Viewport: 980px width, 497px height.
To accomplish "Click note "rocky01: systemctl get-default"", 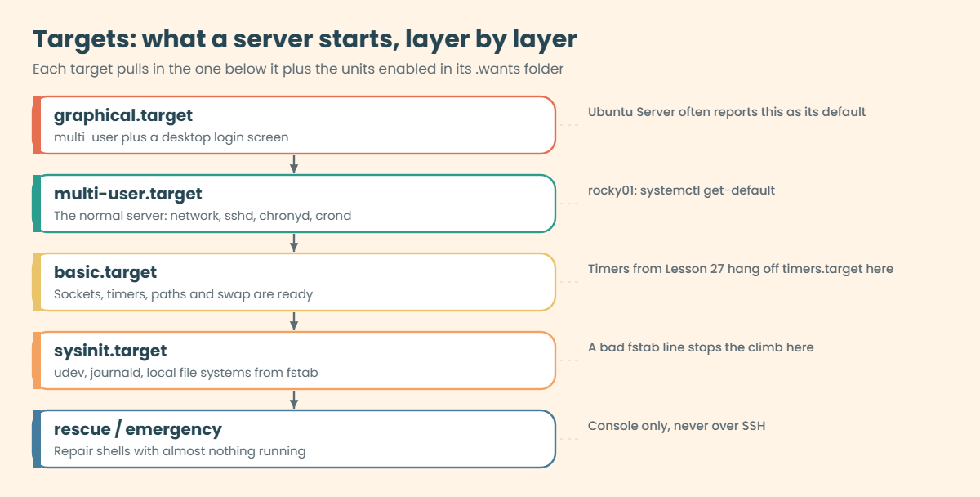I will click(x=681, y=190).
